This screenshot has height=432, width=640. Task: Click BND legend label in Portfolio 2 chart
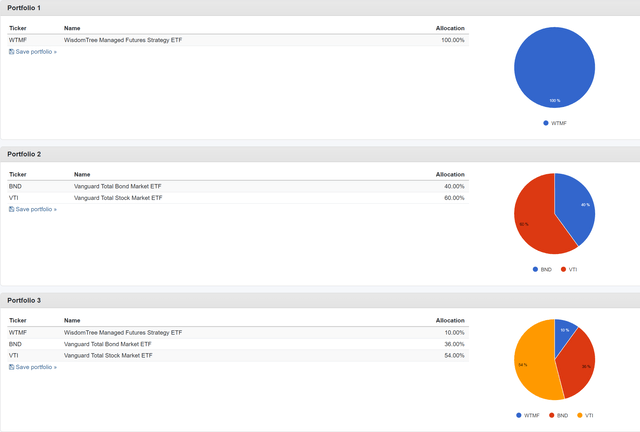(546, 269)
